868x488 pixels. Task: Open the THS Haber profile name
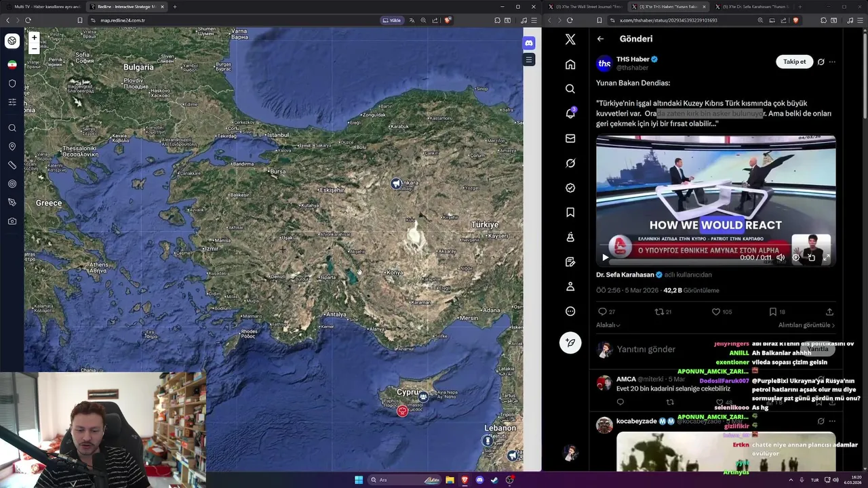point(633,59)
